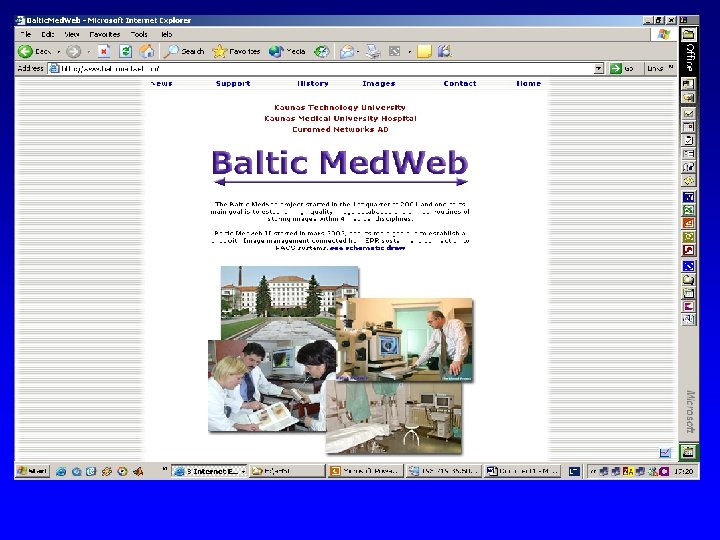This screenshot has height=540, width=720.
Task: Click the bottom green Office bar icon
Action: pyautogui.click(x=688, y=451)
